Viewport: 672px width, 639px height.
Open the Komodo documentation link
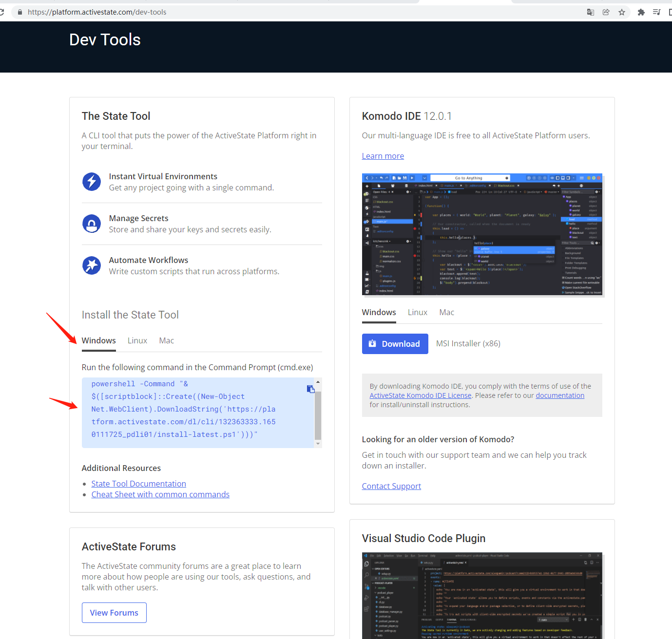pos(560,395)
